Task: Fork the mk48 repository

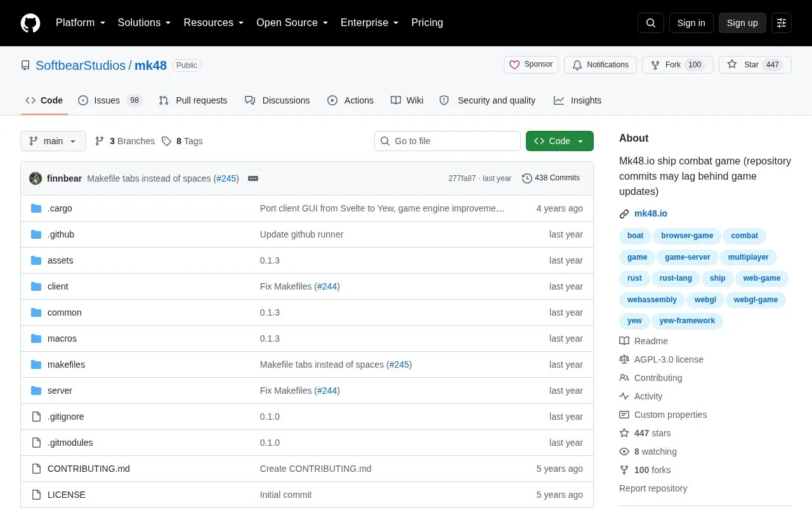Action: (x=678, y=65)
